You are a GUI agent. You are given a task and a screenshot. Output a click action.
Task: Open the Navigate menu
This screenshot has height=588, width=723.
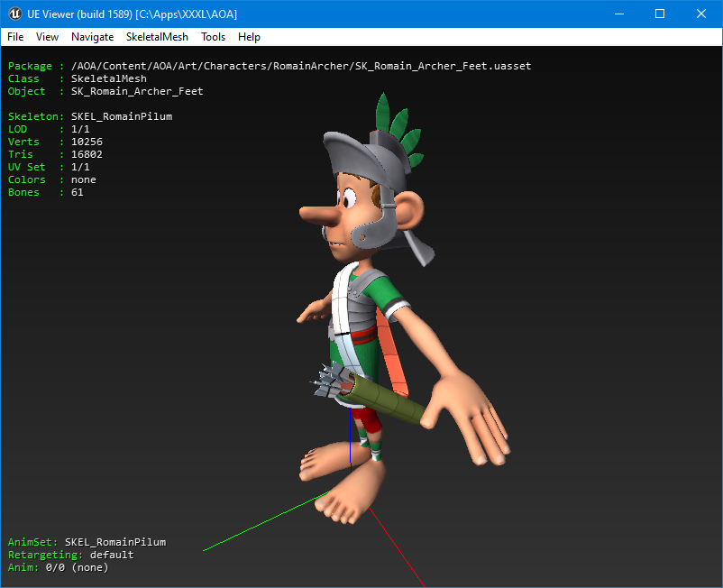pyautogui.click(x=92, y=37)
